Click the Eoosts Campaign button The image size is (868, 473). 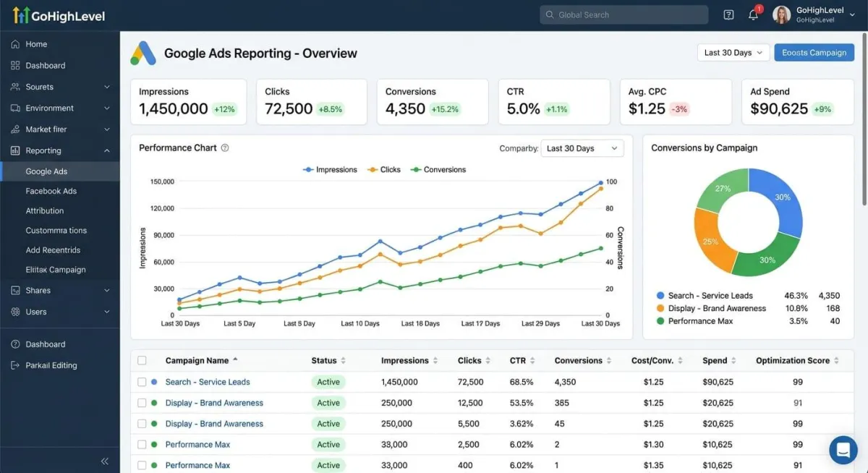click(814, 53)
